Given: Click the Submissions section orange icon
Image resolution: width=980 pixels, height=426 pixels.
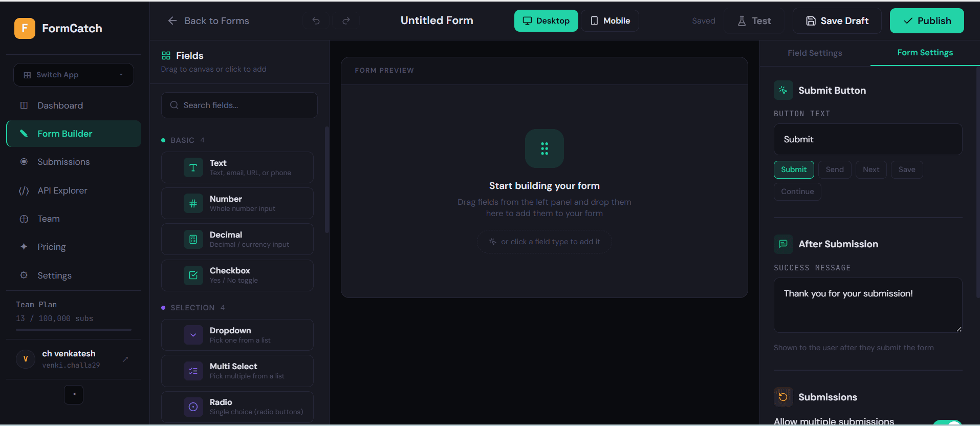Looking at the screenshot, I should point(783,397).
